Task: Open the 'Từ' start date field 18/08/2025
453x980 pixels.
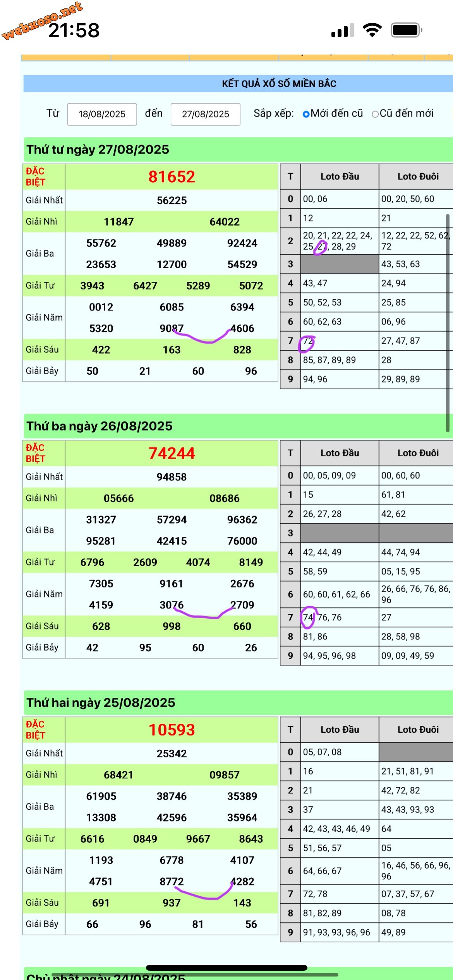Action: tap(102, 114)
